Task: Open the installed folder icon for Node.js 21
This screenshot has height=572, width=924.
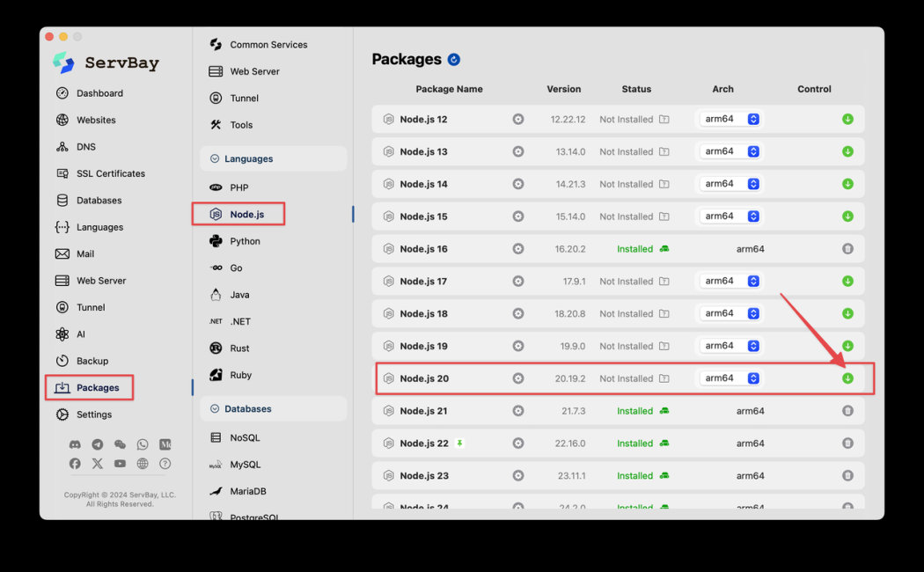Action: (664, 411)
